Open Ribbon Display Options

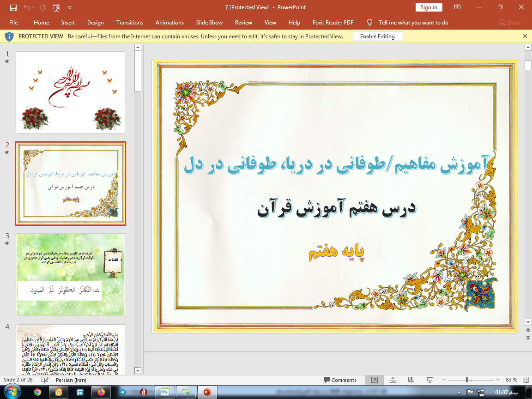457,7
